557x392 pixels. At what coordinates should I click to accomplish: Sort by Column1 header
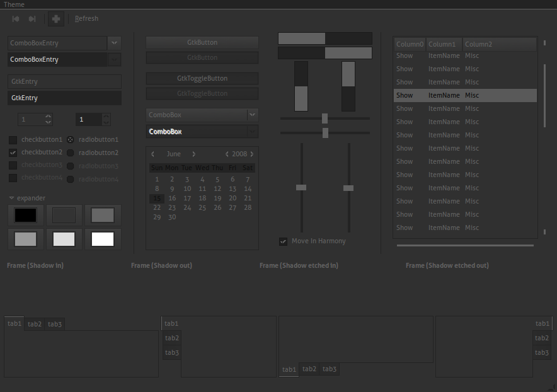[444, 44]
